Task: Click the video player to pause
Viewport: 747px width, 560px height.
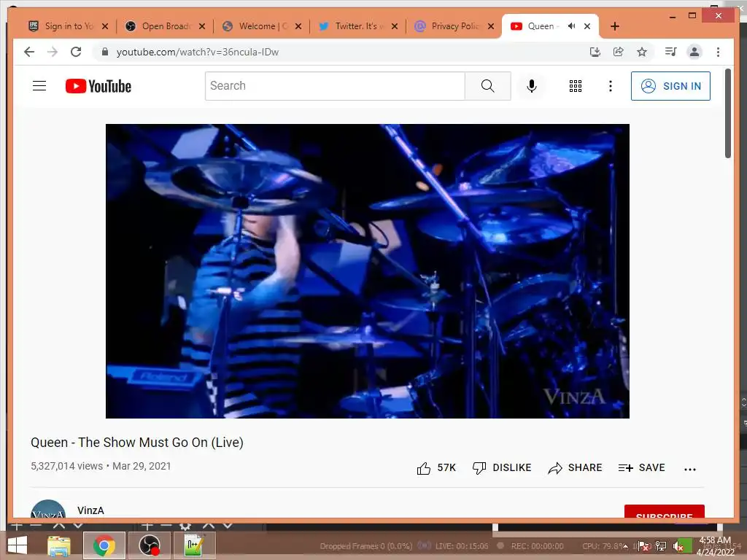Action: point(368,271)
